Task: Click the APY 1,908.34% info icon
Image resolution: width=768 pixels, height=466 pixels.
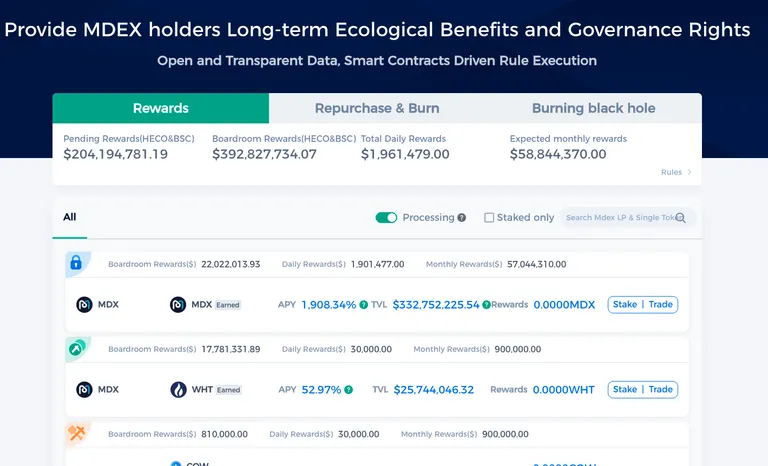Action: 363,305
